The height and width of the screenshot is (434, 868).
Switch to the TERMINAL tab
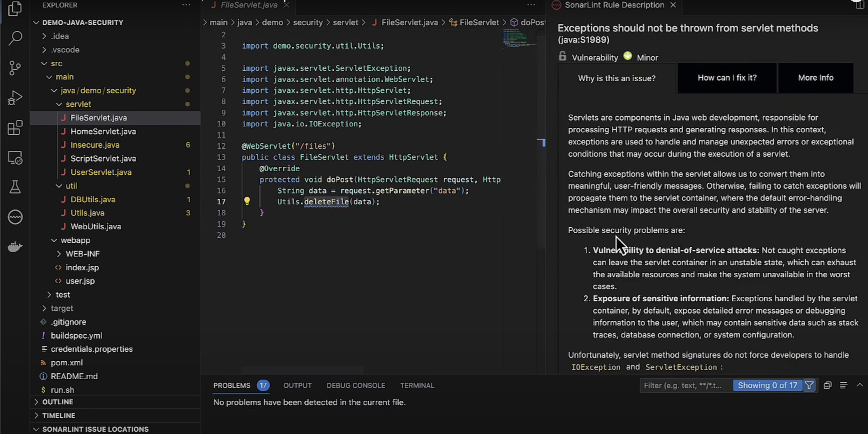tap(417, 385)
